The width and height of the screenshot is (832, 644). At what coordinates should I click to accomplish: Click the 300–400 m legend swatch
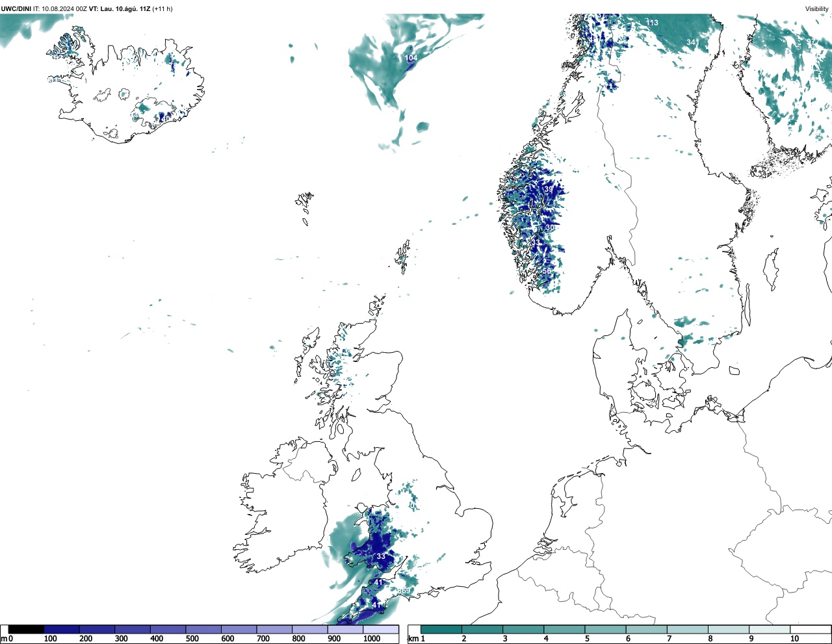click(133, 630)
